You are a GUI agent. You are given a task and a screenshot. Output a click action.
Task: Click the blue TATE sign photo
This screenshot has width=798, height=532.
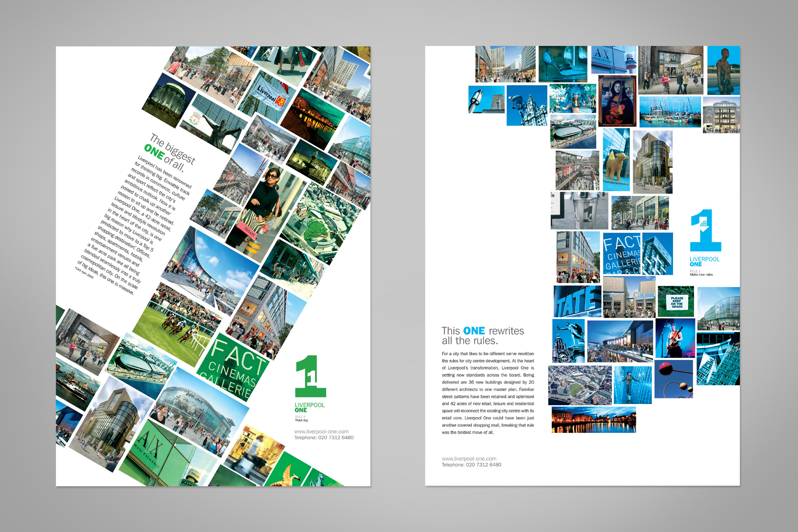(577, 301)
